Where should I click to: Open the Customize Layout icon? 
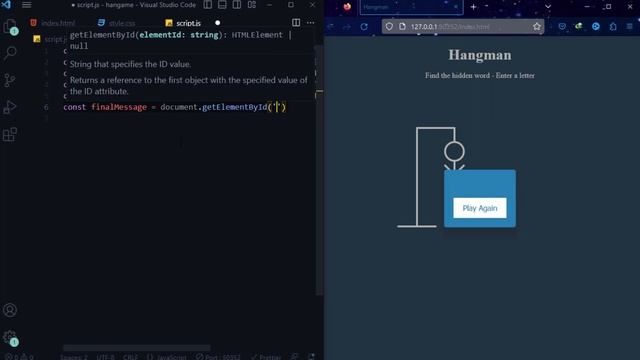[252, 5]
